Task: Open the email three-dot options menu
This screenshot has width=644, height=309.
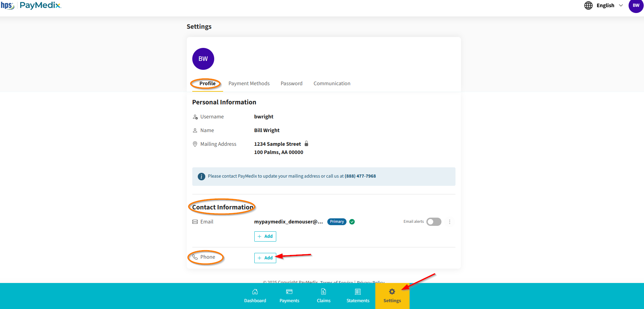Action: (x=450, y=222)
